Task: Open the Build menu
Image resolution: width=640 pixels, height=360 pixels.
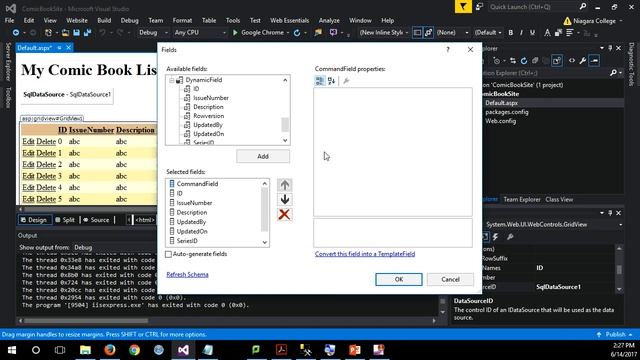Action: click(104, 20)
